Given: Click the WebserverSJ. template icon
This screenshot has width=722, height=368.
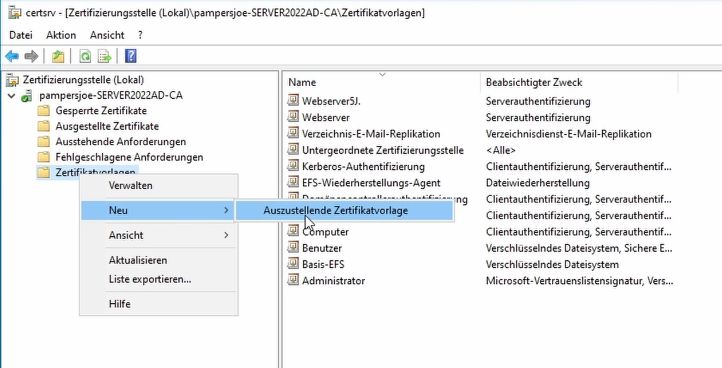Looking at the screenshot, I should click(x=293, y=100).
